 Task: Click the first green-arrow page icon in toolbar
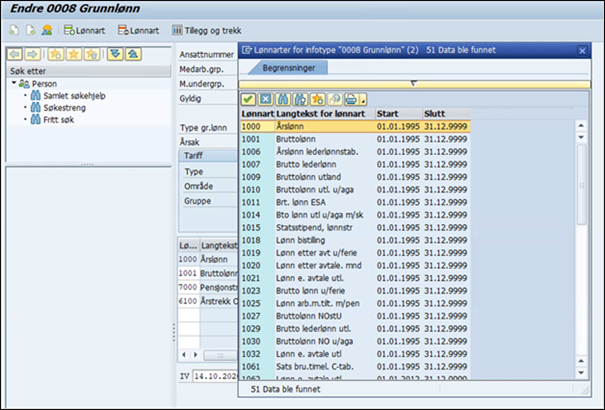(14, 30)
